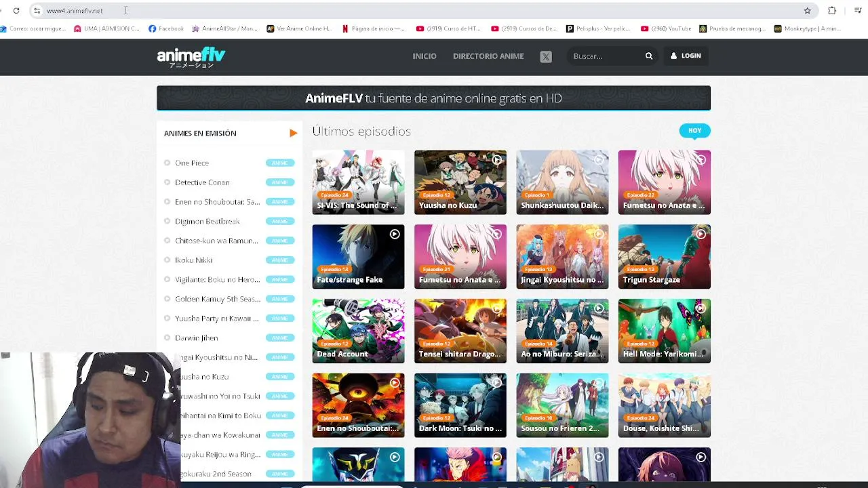Open DIRECTORIO ANIME menu item

[488, 56]
